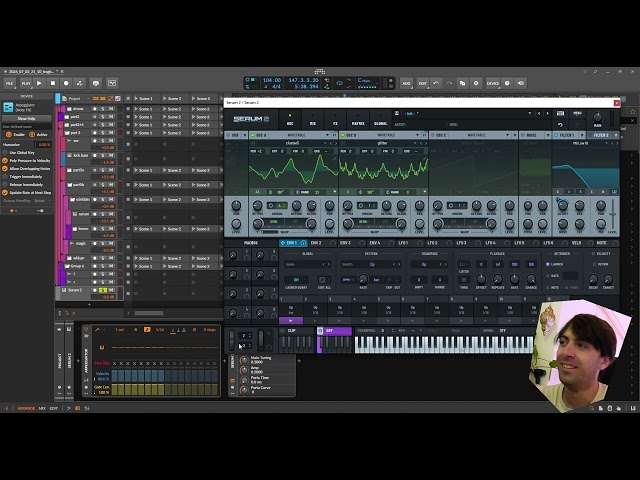Select the LFO 1 tab
Image resolution: width=640 pixels, height=480 pixels.
[x=403, y=243]
